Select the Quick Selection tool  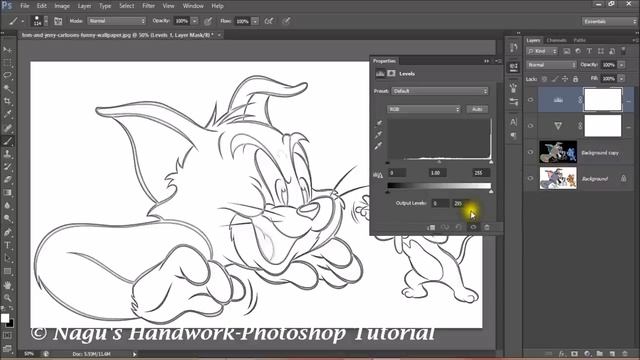tap(7, 89)
